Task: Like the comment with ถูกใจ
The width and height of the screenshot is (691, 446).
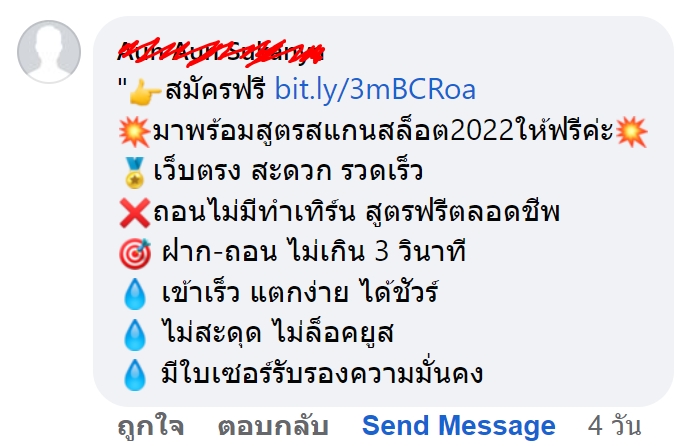Action: (x=151, y=427)
